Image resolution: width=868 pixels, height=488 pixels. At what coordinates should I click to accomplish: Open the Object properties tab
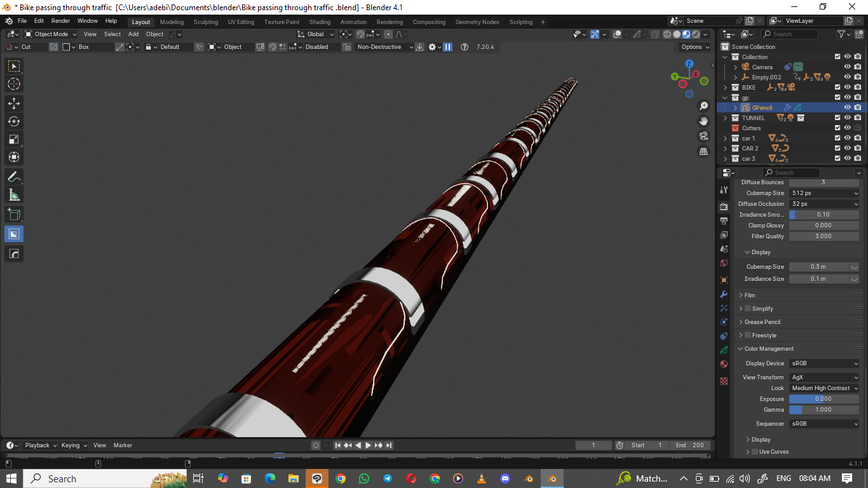tap(724, 280)
